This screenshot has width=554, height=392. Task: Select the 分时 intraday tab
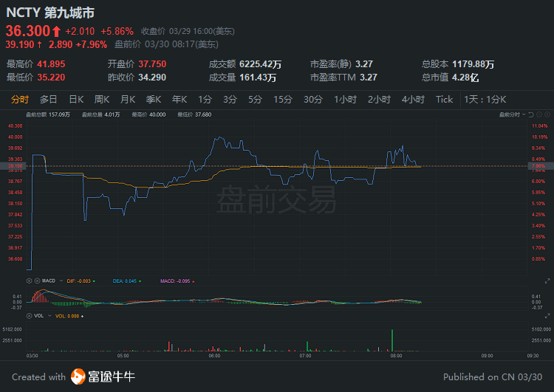pos(20,100)
